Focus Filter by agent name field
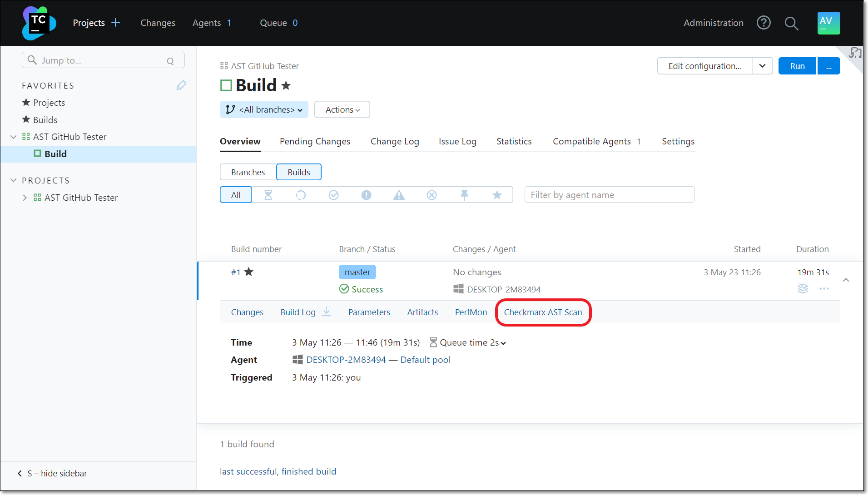The width and height of the screenshot is (868, 495). pyautogui.click(x=609, y=195)
